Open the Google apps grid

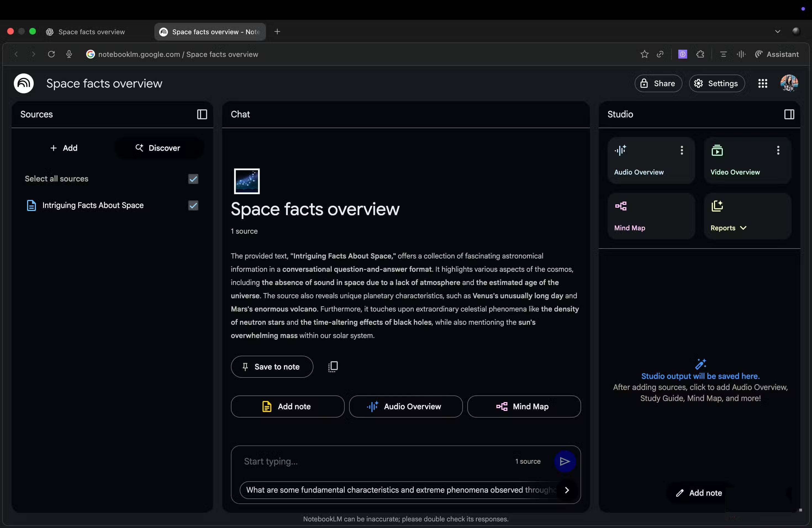(x=763, y=84)
